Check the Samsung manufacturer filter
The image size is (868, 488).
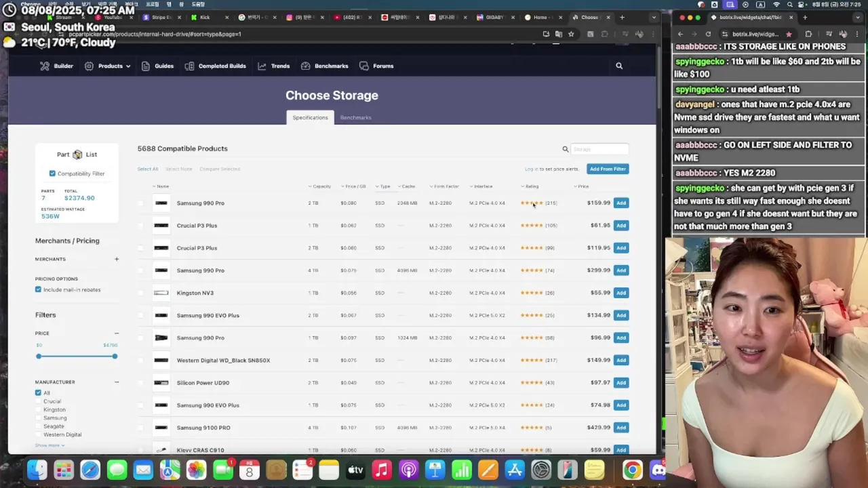point(38,418)
